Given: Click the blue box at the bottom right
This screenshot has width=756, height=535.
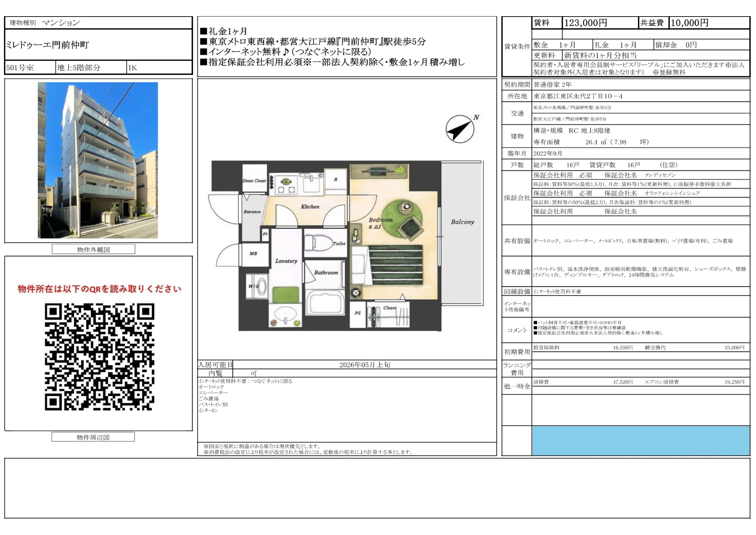Looking at the screenshot, I should [x=641, y=441].
